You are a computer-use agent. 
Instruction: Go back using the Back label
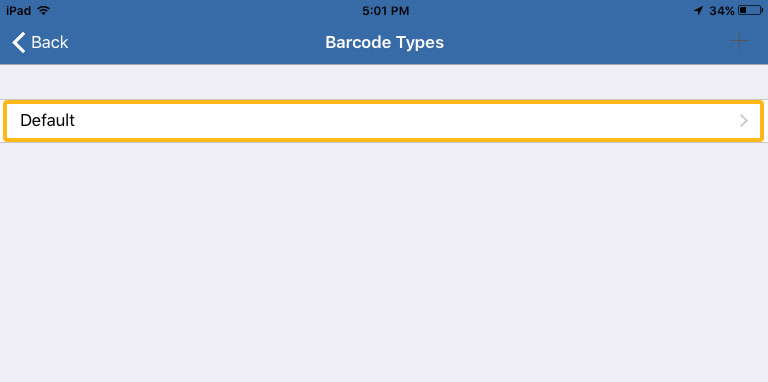click(49, 43)
